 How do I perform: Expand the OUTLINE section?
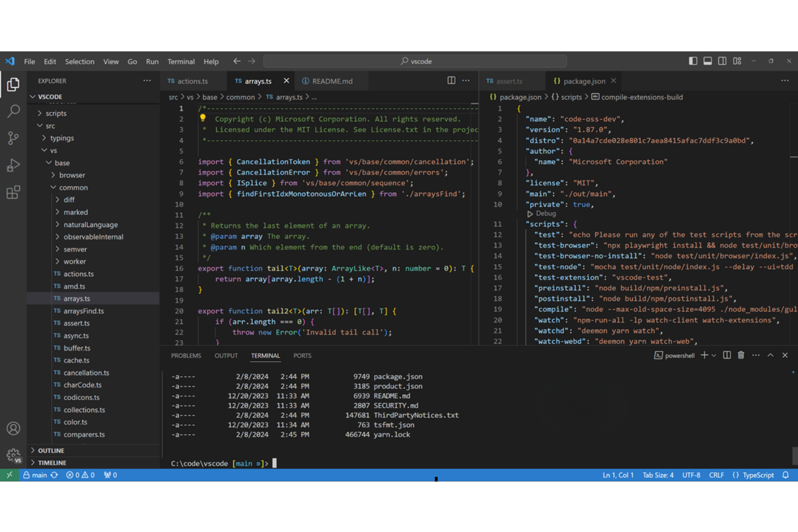(52, 450)
